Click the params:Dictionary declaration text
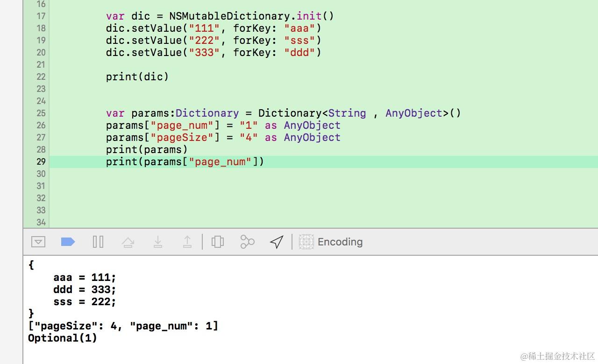598x364 pixels. coord(185,113)
